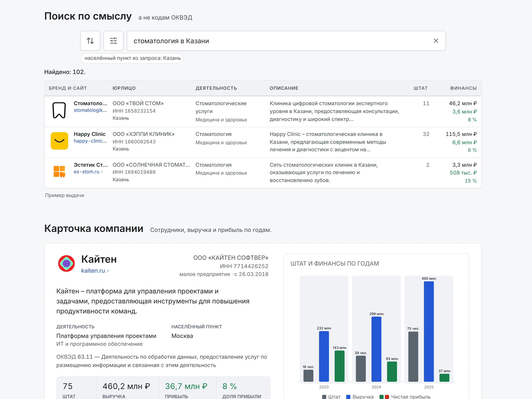Click the 2025 blue revenue bar

tap(429, 331)
